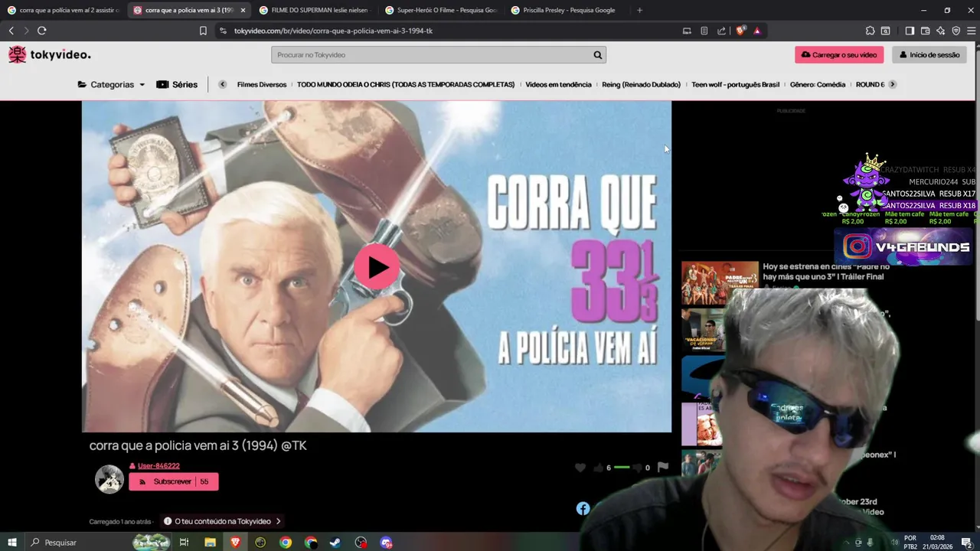The width and height of the screenshot is (980, 551).
Task: Open User-846222 profile link
Action: 158,465
